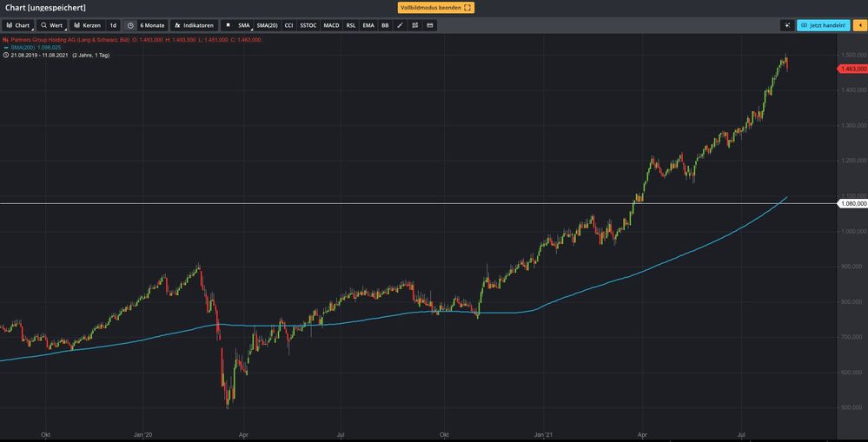Click the Jetzt handeln! button
This screenshot has height=442, width=868.
tap(823, 26)
